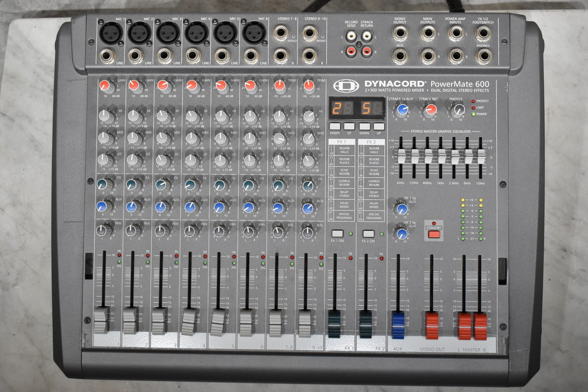
Task: Toggle the FX 2 ON button
Action: point(368,233)
